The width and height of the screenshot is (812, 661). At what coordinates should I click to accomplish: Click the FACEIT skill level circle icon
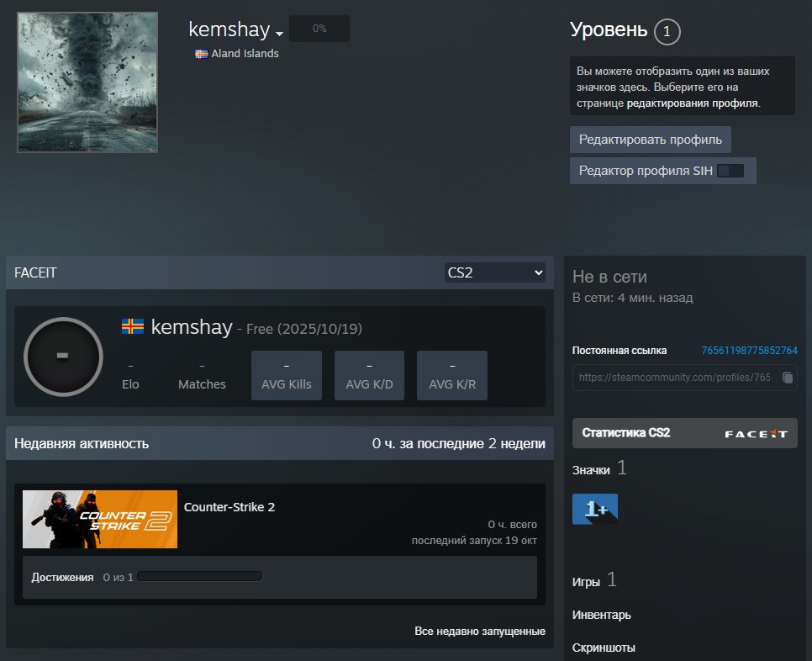[x=63, y=357]
